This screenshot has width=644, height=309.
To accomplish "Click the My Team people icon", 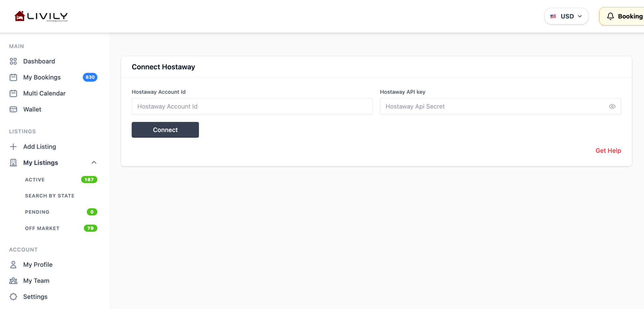I will click(13, 281).
